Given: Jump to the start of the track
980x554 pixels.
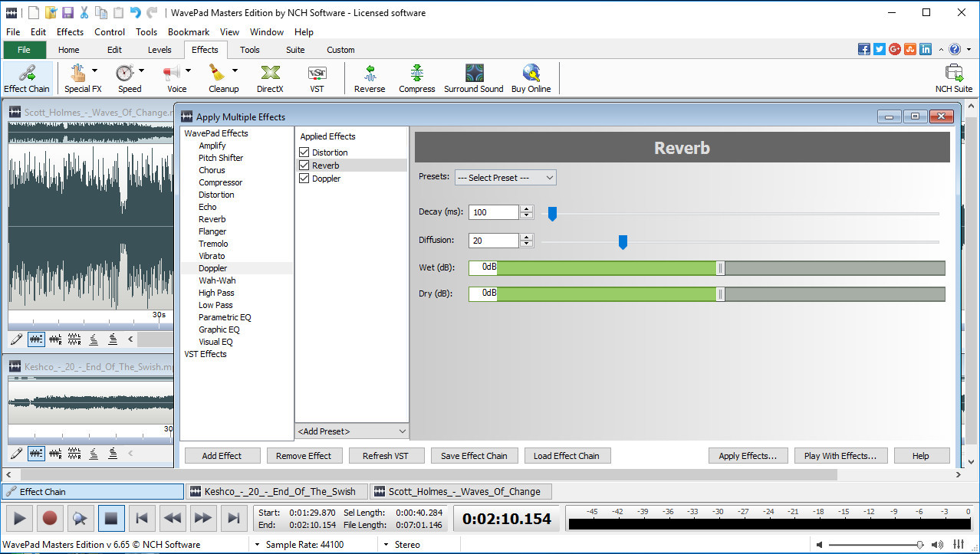Looking at the screenshot, I should 142,519.
